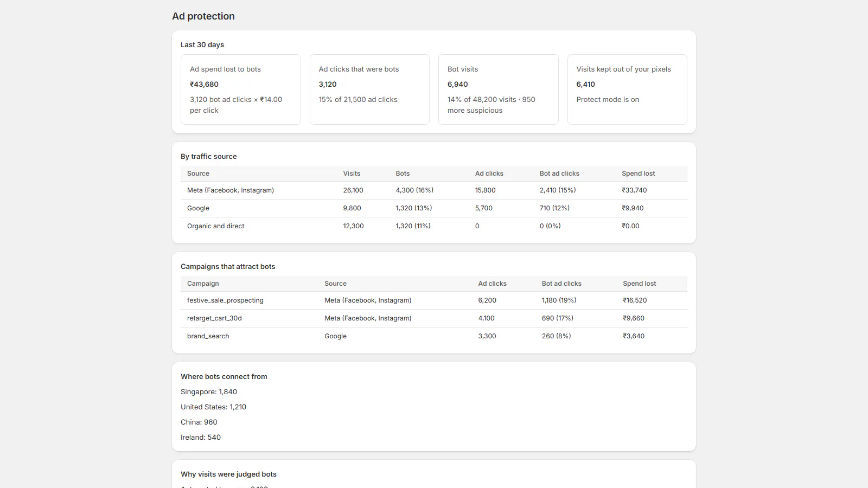Click the ₹33,740 spend lost cell

[634, 190]
